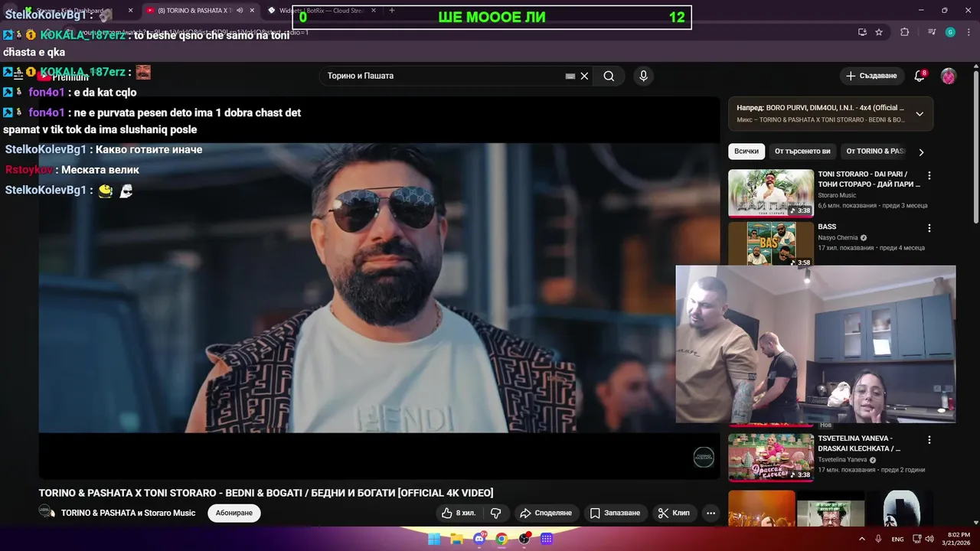The width and height of the screenshot is (980, 551).
Task: Click the Chrome install/cast icon in address bar
Action: pos(862,32)
